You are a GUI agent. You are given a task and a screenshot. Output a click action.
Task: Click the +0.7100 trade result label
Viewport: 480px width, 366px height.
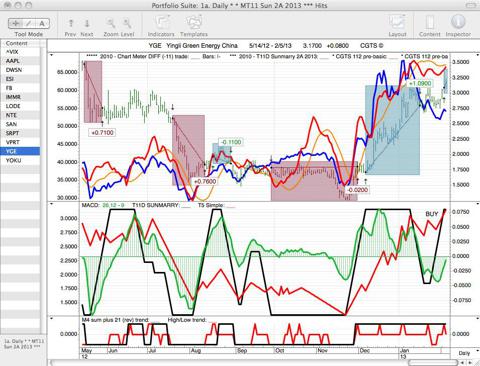(x=102, y=133)
